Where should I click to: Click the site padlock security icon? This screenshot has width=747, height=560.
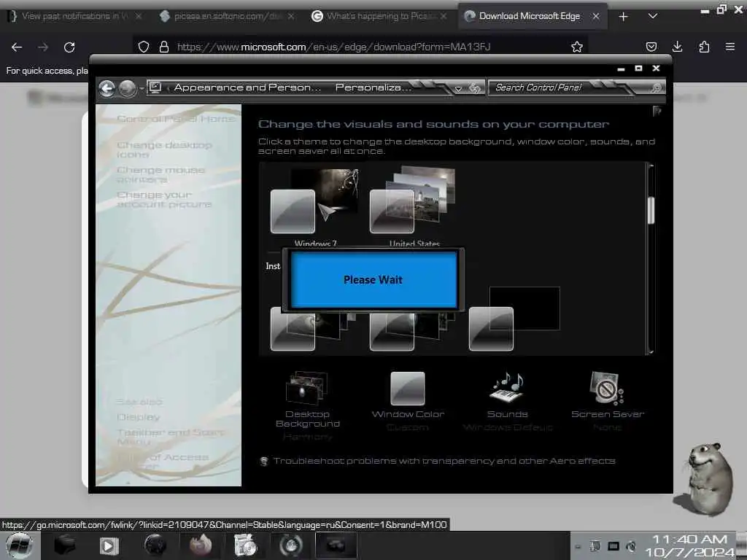[164, 47]
